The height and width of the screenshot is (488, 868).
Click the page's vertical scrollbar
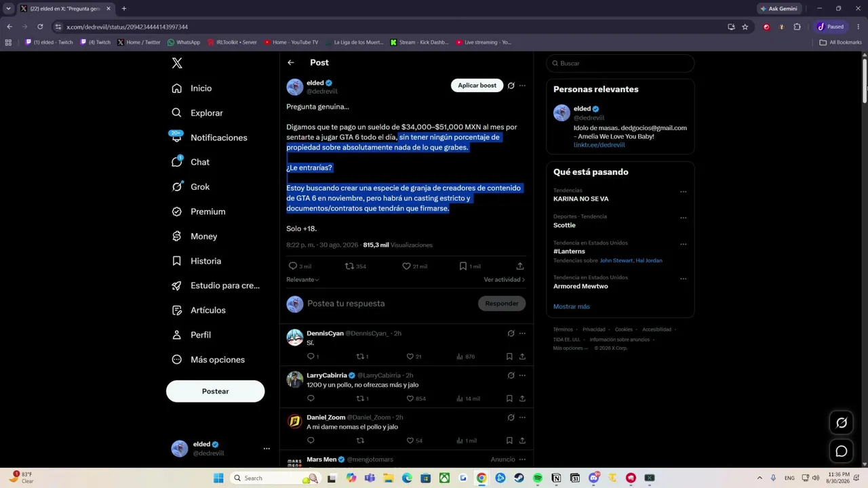pos(865,81)
